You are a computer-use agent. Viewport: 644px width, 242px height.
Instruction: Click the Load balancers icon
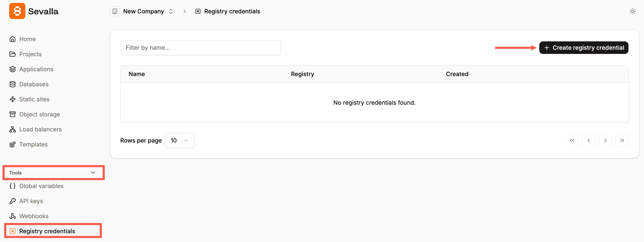pos(13,129)
